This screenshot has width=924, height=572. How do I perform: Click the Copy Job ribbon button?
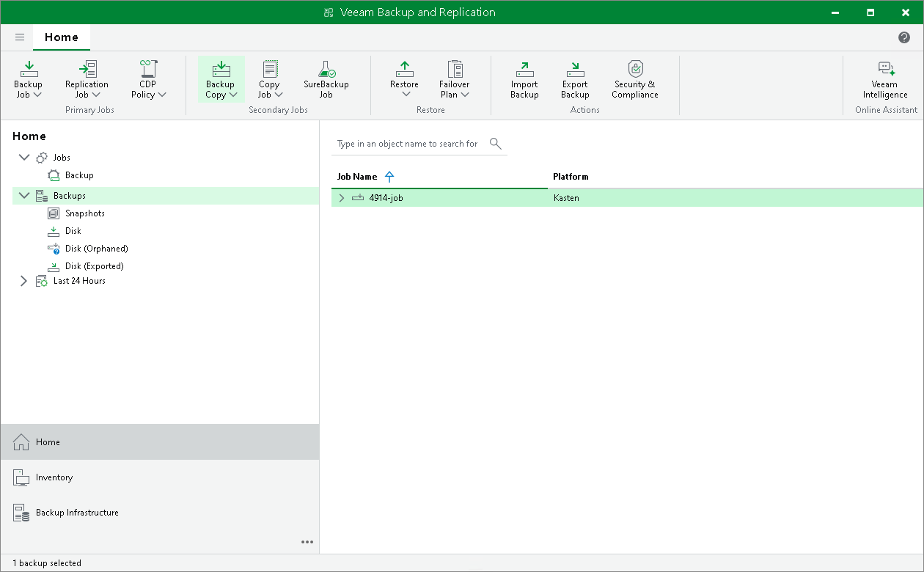(x=269, y=79)
